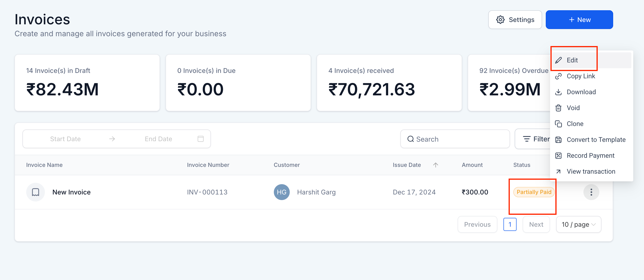Click the bookmark icon beside New Invoice
Viewport: 644px width, 280px height.
[x=36, y=192]
